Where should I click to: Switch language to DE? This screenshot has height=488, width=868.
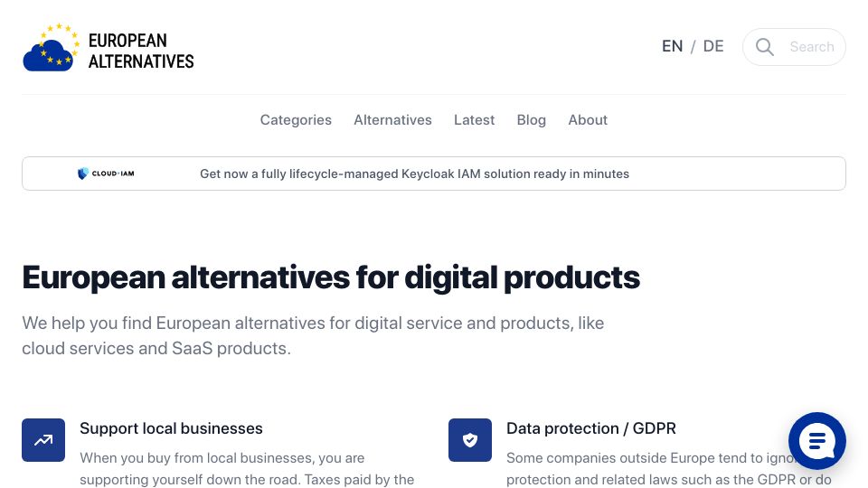[x=713, y=46]
